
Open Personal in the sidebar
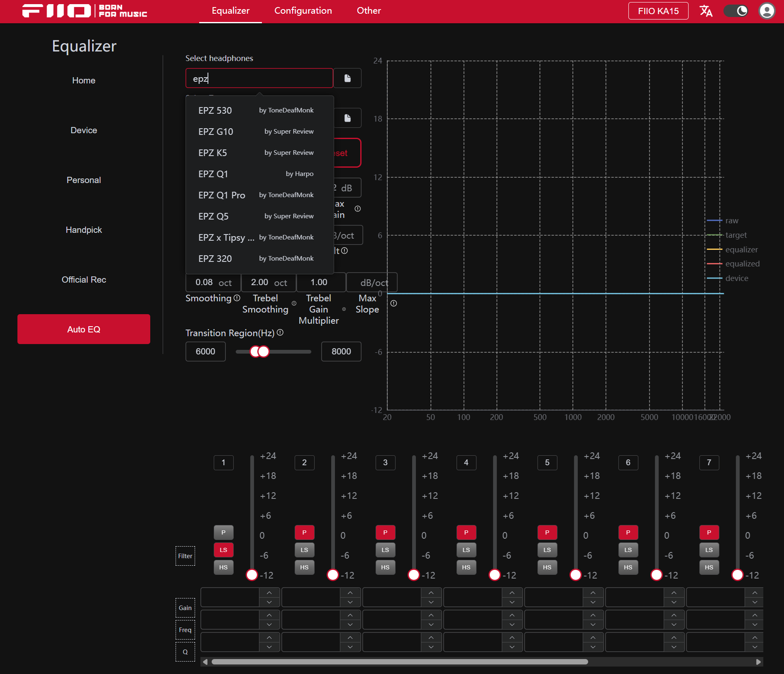click(83, 180)
